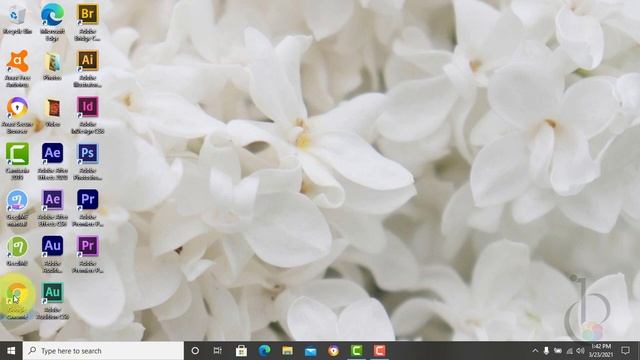Click the battery status tray icon
This screenshot has height=360, width=640.
(x=558, y=351)
